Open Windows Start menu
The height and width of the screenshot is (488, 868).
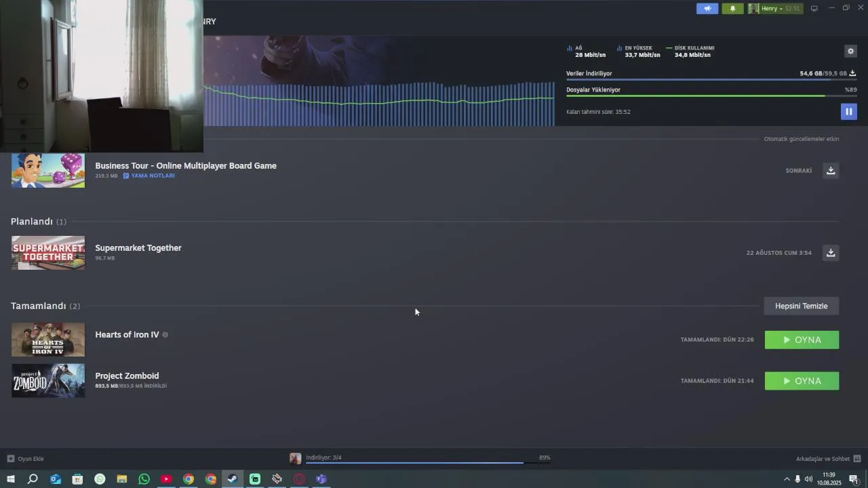[x=11, y=479]
